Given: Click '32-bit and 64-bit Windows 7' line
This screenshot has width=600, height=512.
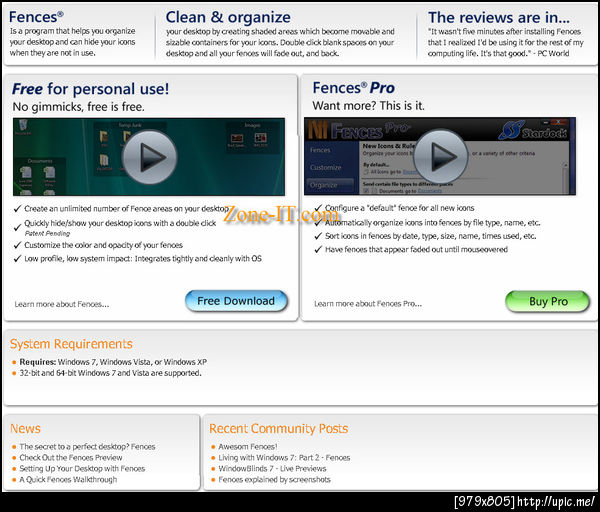Looking at the screenshot, I should 111,373.
